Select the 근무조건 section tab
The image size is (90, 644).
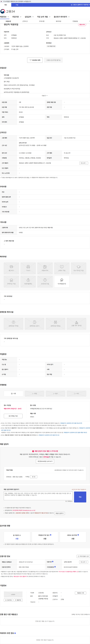25,21
